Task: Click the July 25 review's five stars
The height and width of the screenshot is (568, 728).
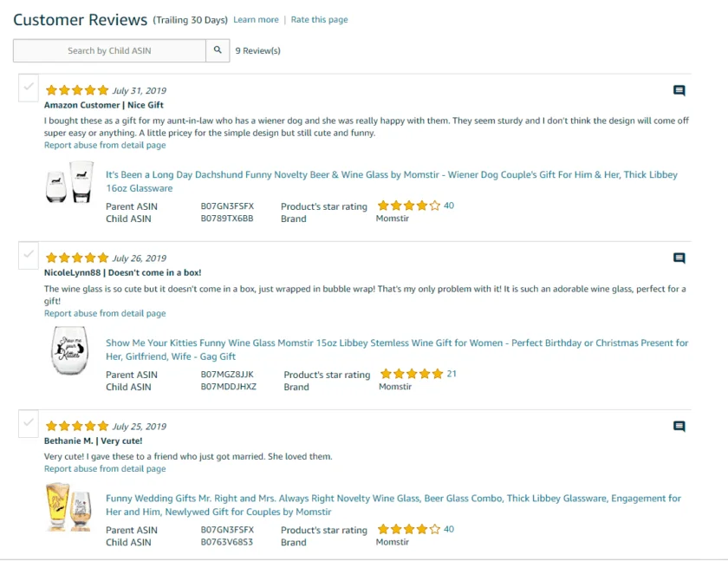Action: point(77,427)
